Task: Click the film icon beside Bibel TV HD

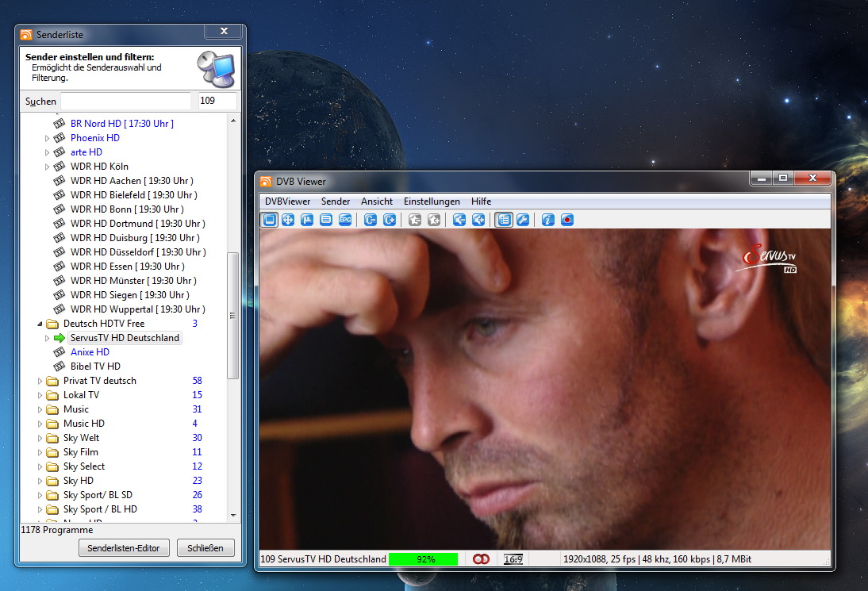Action: [x=60, y=366]
